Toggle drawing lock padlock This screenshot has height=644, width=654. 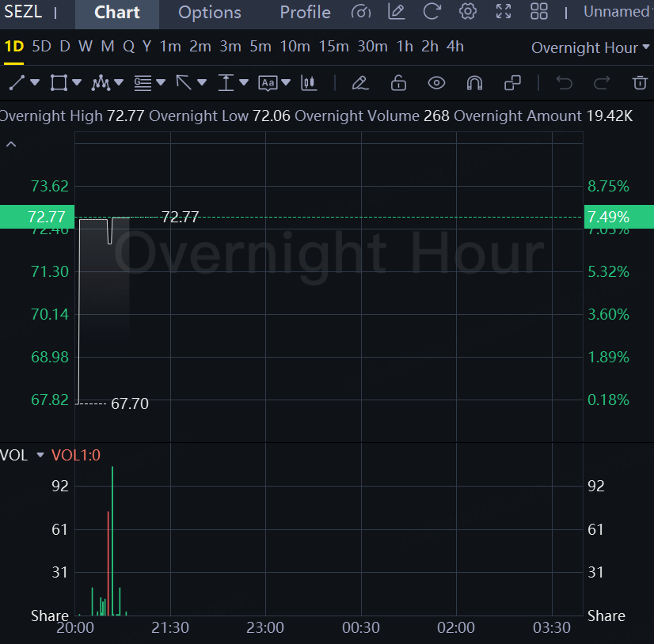pos(398,82)
